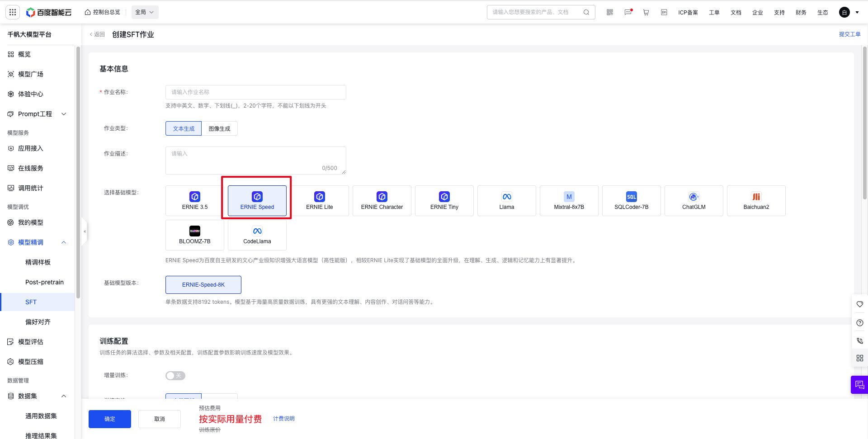Select the ERNIE Lite model card
The image size is (868, 439).
(320, 201)
